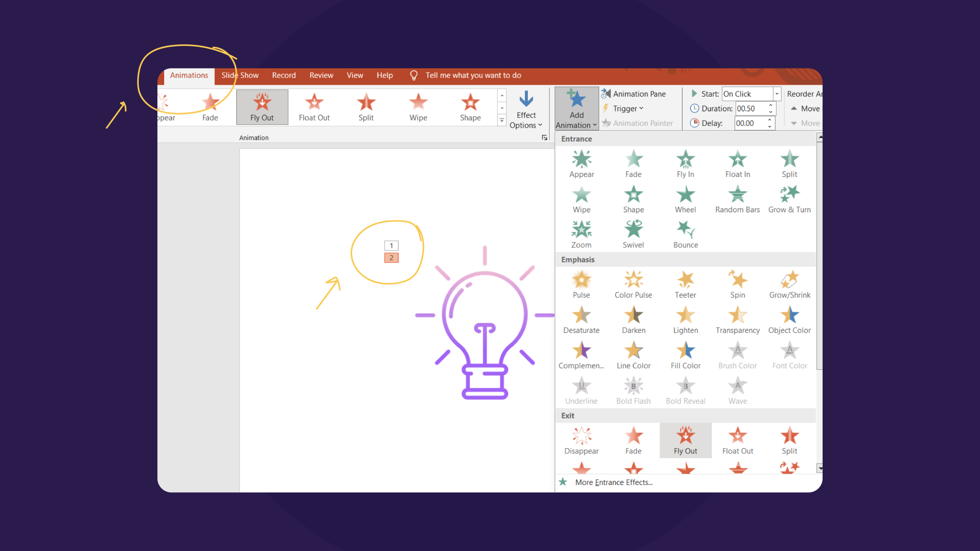Apply the Darken emphasis effect

[634, 320]
